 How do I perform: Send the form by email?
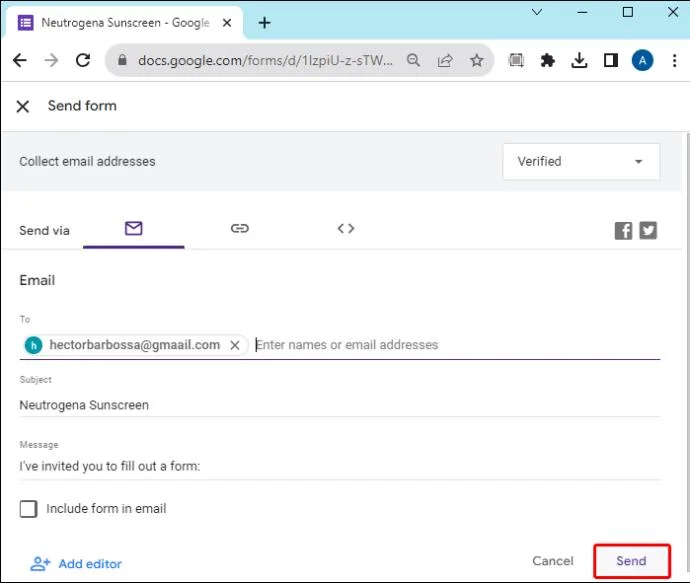coord(631,561)
